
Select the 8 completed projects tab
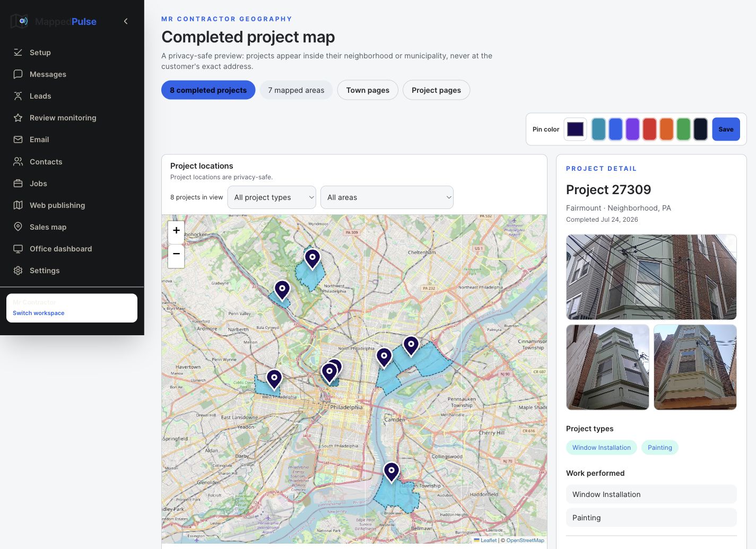pos(208,90)
